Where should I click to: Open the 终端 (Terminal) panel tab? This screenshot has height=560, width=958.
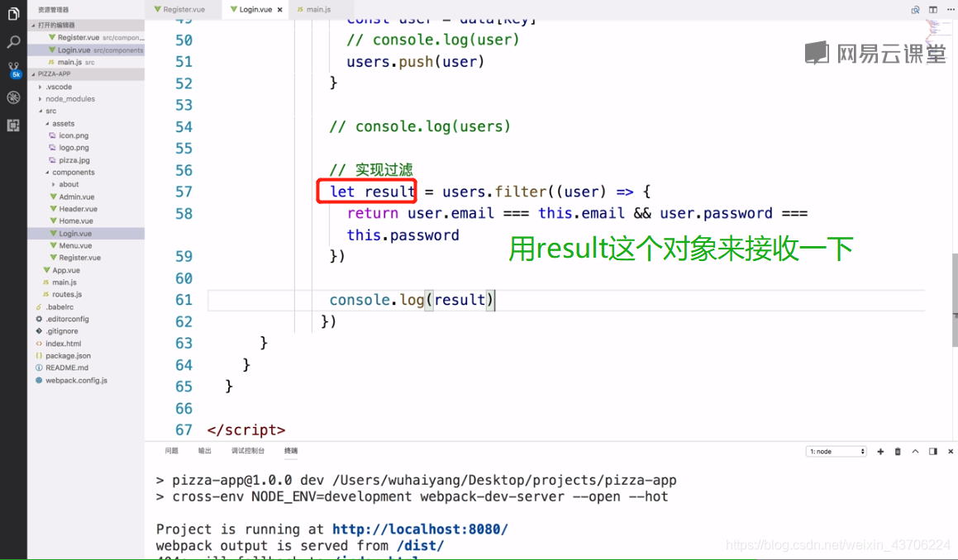coord(291,451)
